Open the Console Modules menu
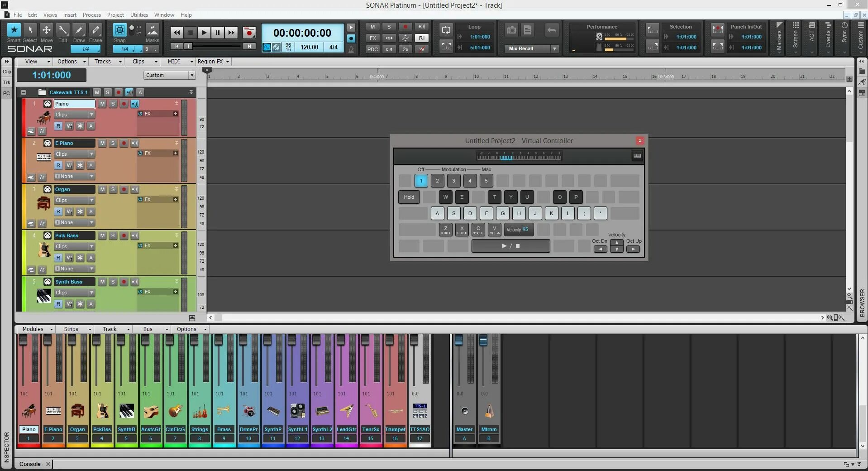868x471 pixels. pos(37,329)
